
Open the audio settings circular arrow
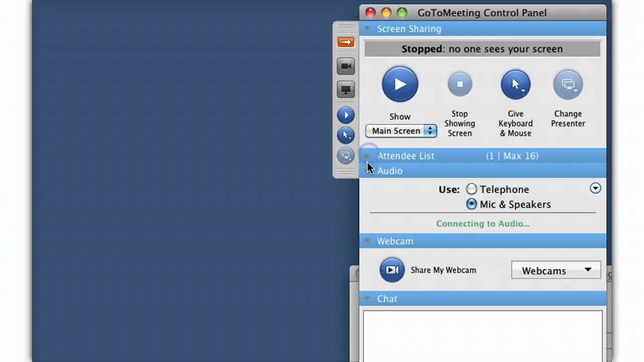(x=595, y=189)
